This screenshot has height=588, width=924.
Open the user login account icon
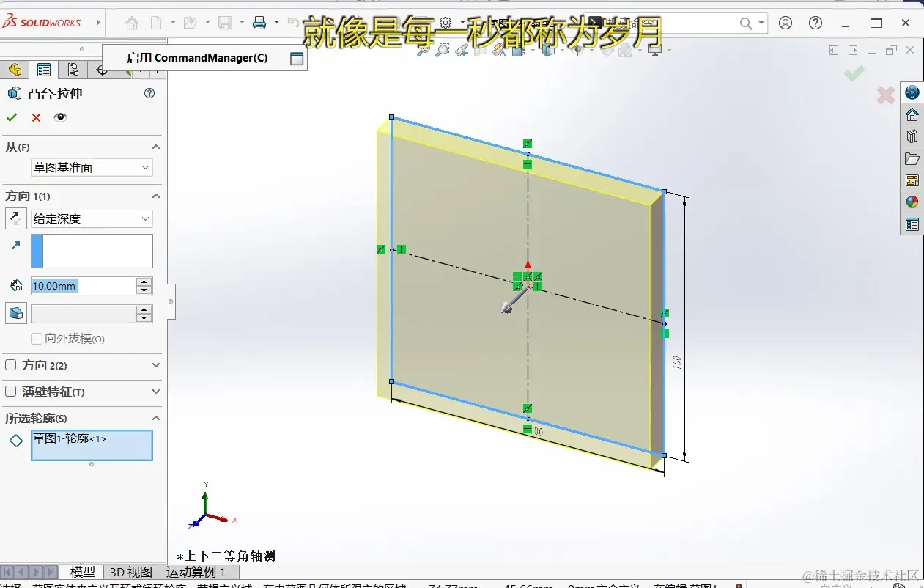(x=786, y=23)
